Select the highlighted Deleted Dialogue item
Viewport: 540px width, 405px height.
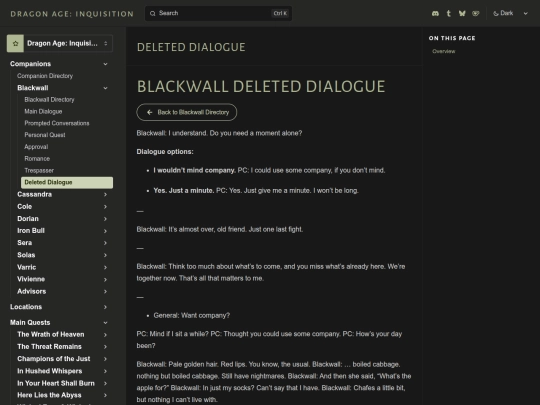(67, 183)
